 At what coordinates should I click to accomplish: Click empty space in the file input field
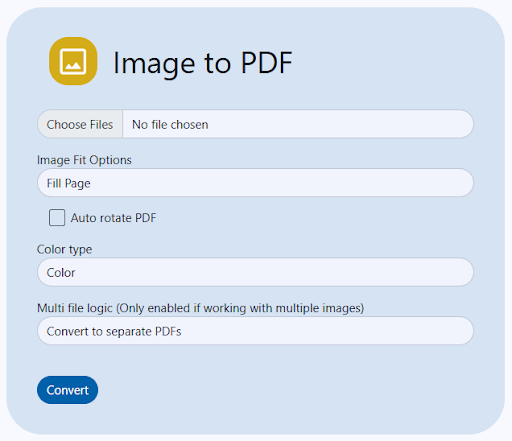pyautogui.click(x=340, y=124)
